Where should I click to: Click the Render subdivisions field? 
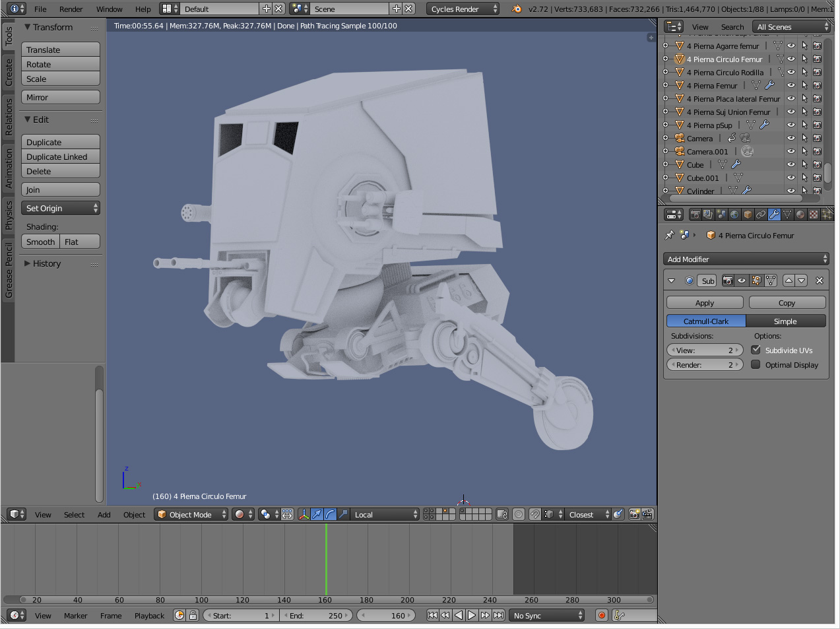705,364
